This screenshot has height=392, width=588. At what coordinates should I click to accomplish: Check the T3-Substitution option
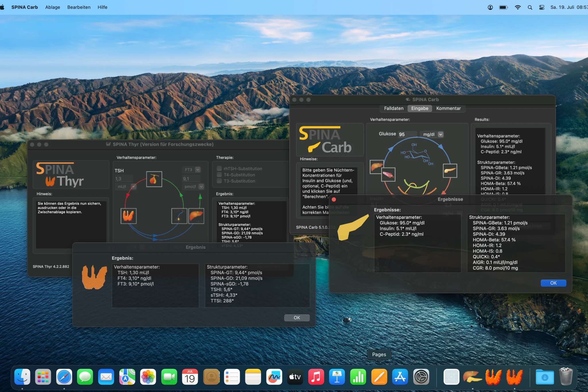click(219, 181)
